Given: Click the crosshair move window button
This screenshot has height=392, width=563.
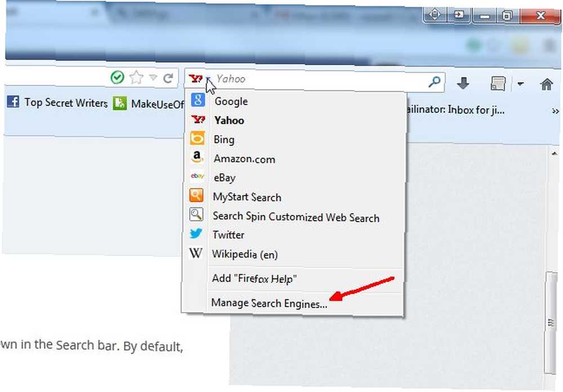Looking at the screenshot, I should tap(435, 15).
